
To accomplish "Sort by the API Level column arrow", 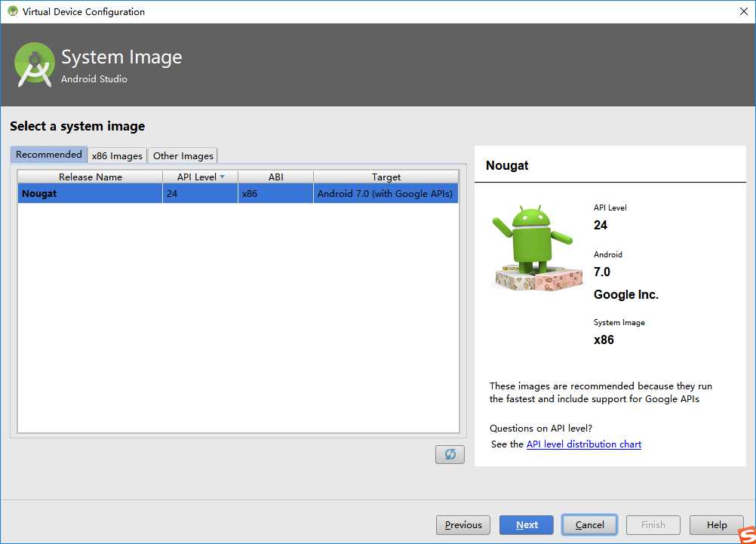I will click(x=223, y=177).
